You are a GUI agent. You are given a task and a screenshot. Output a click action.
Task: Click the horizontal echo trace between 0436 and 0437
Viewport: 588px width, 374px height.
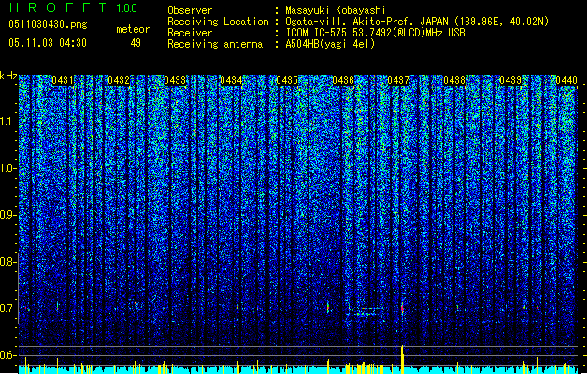click(366, 311)
